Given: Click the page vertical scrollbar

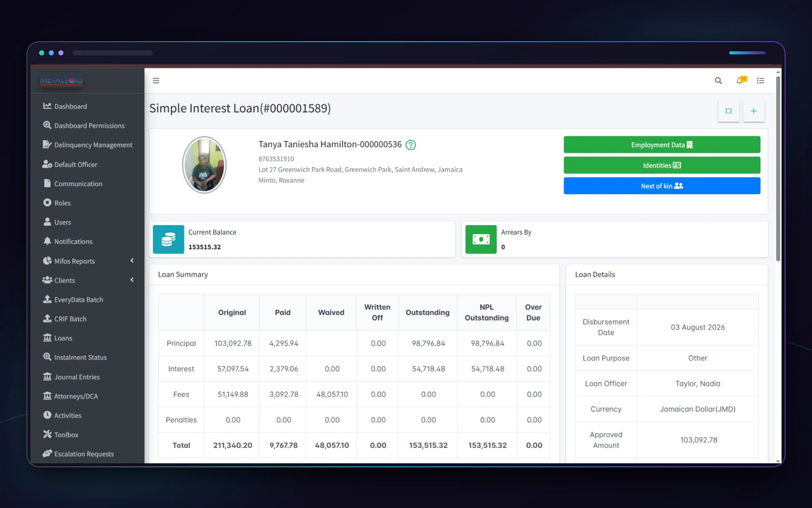Looking at the screenshot, I should pyautogui.click(x=778, y=168).
